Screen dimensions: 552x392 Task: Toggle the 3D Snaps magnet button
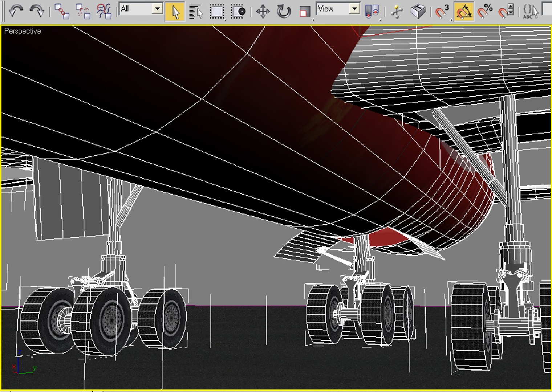[442, 11]
